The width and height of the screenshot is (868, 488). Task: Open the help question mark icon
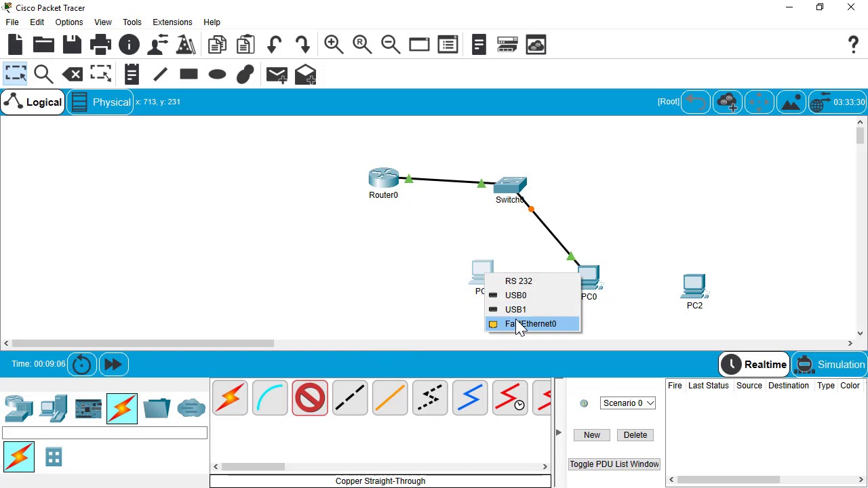853,45
